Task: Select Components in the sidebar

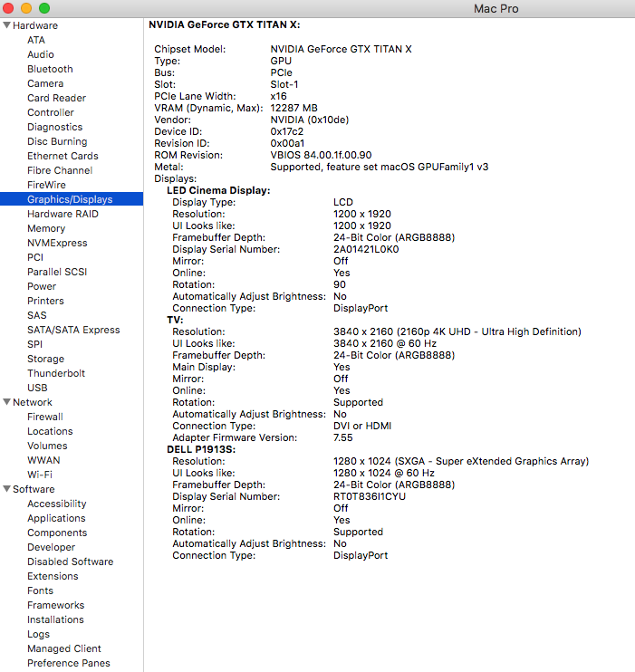Action: click(x=57, y=533)
